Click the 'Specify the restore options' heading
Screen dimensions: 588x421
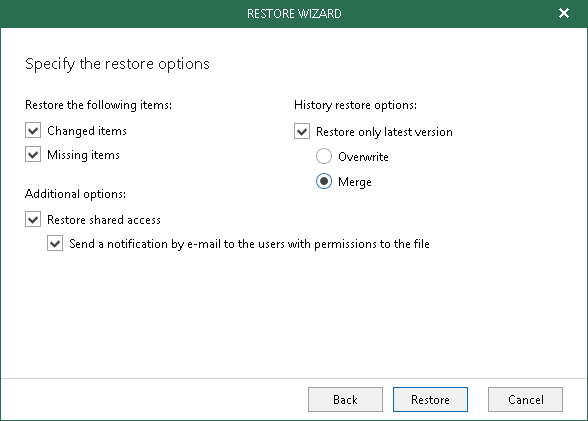pyautogui.click(x=117, y=64)
